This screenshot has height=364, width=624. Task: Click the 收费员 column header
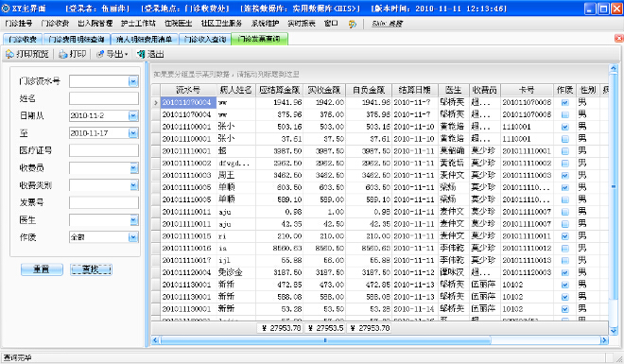tap(485, 91)
